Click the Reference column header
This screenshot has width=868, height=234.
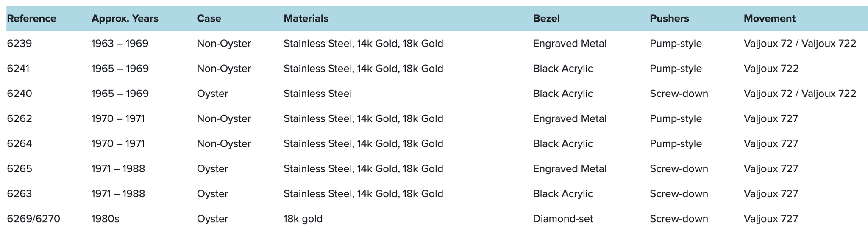32,19
